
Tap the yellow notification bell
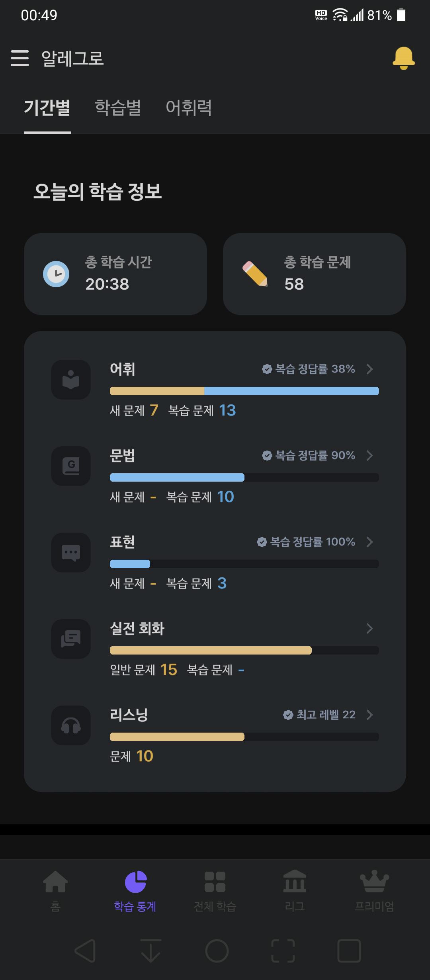coord(404,58)
